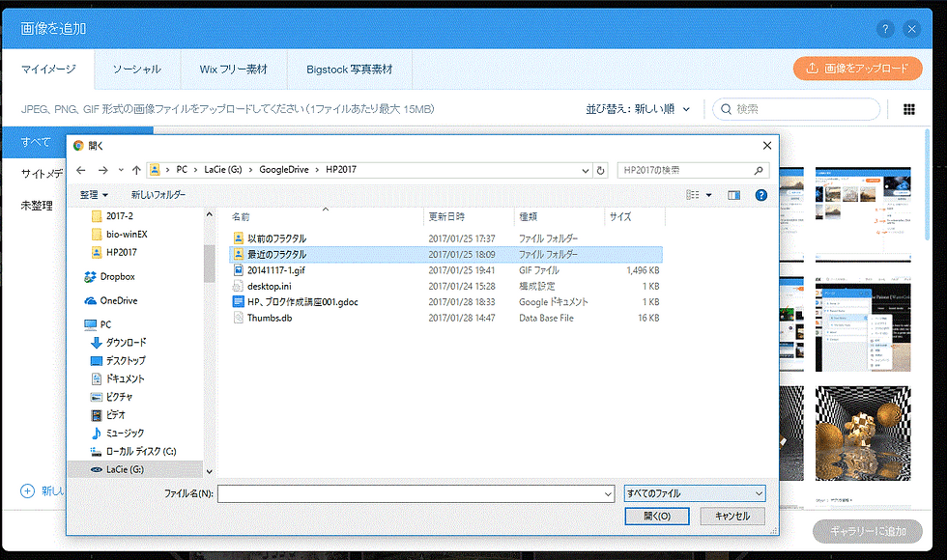Click the disabled ギャラリーに追加 button
Viewport: 947px width, 560px height.
(x=868, y=532)
